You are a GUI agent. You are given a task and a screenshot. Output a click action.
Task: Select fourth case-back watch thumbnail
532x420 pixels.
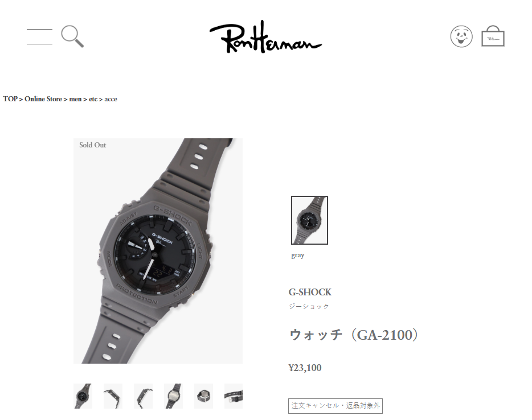click(x=173, y=396)
